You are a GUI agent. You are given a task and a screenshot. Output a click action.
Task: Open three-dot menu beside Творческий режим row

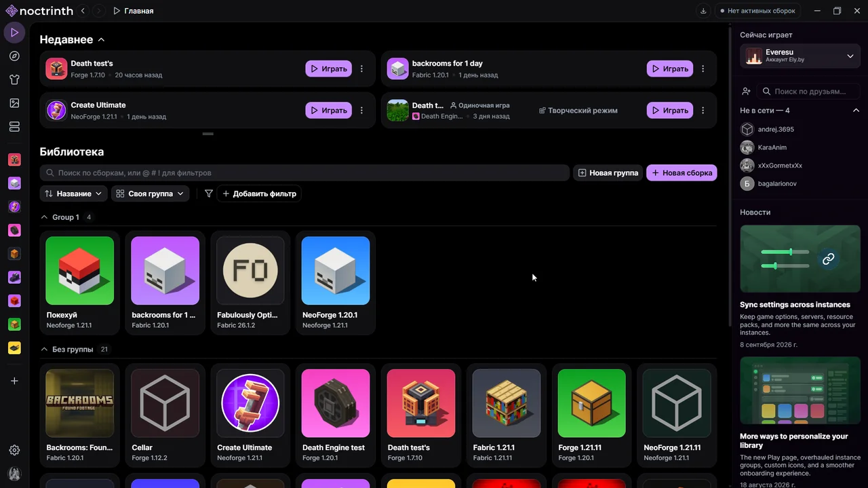tap(703, 110)
